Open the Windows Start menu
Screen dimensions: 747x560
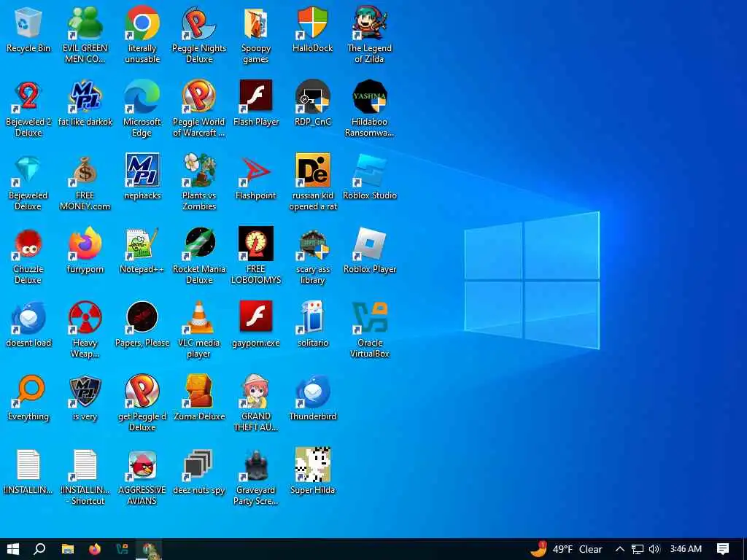click(x=13, y=549)
